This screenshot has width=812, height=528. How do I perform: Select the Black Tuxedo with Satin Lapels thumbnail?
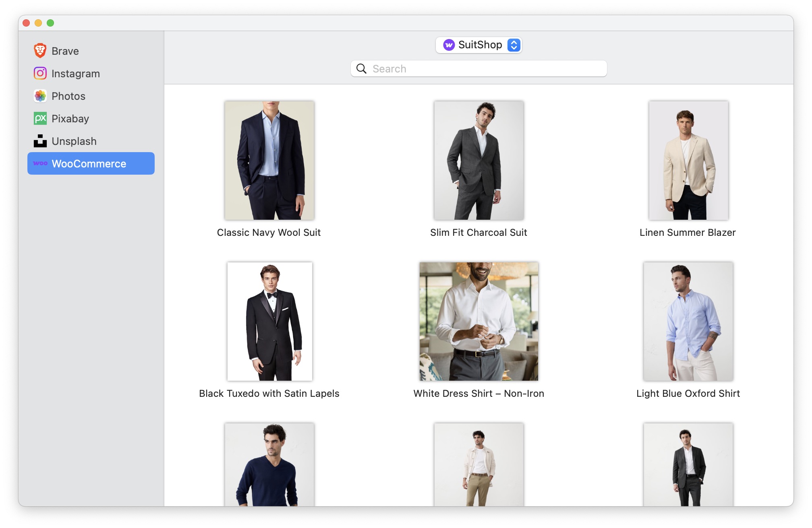click(269, 321)
